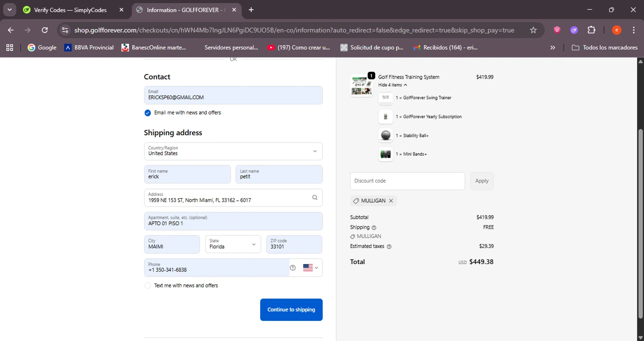The width and height of the screenshot is (644, 341).
Task: Open the Solicitud de cupo bookmark
Action: click(372, 48)
